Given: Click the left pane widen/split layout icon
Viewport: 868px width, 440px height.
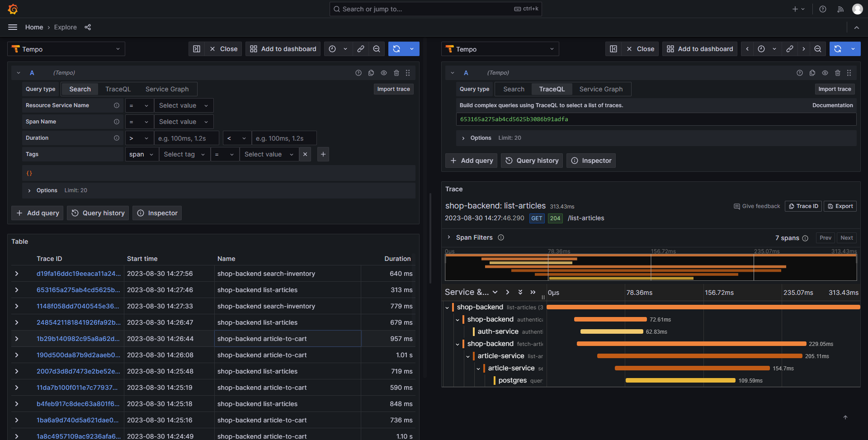Looking at the screenshot, I should pyautogui.click(x=197, y=49).
